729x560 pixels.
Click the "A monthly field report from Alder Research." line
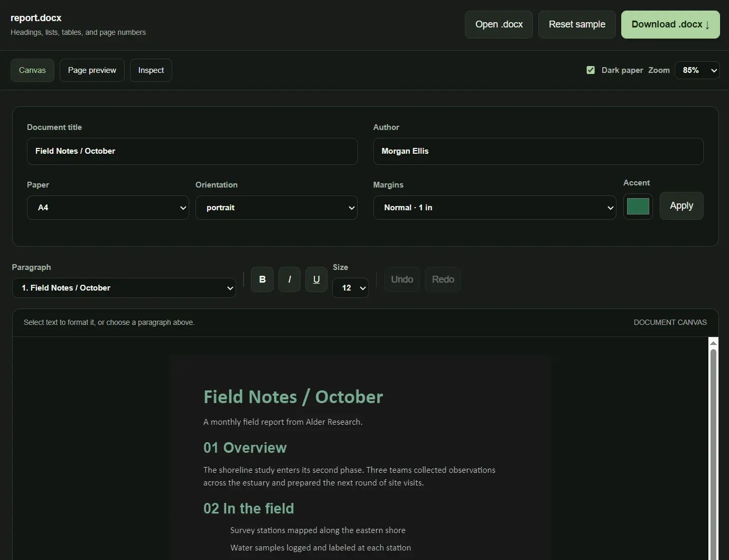(283, 422)
